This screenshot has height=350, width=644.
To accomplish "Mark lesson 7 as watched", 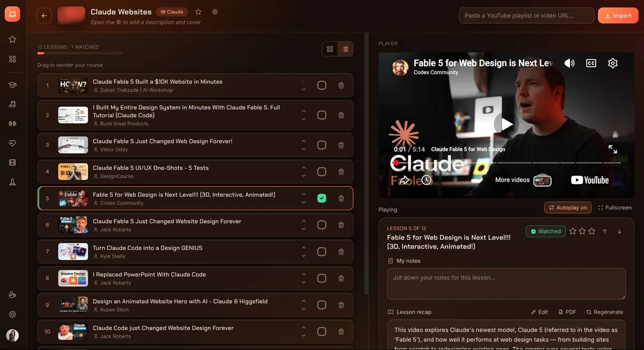I will [321, 252].
